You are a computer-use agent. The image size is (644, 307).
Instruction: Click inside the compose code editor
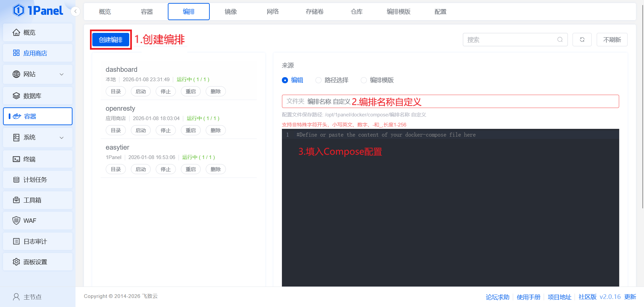point(450,208)
